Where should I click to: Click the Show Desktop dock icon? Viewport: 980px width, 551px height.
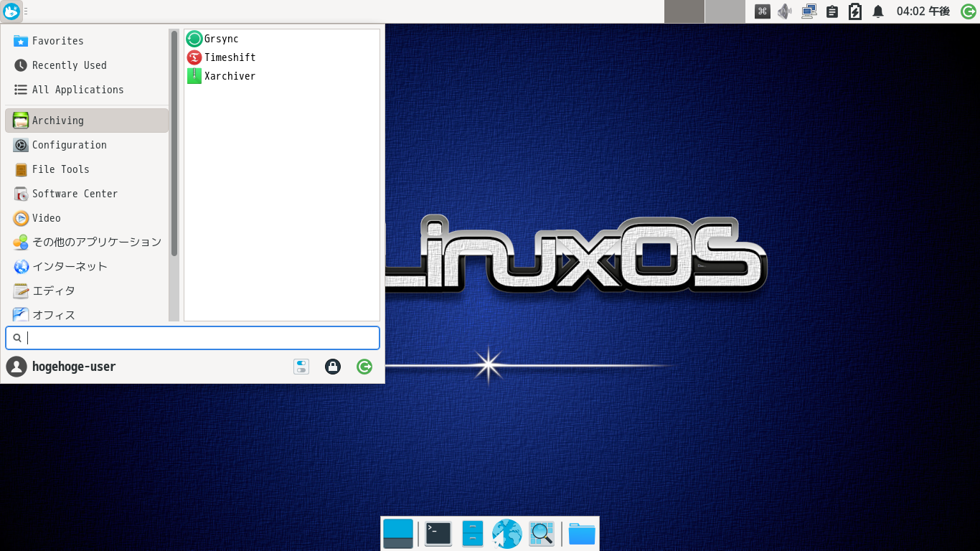click(x=398, y=534)
